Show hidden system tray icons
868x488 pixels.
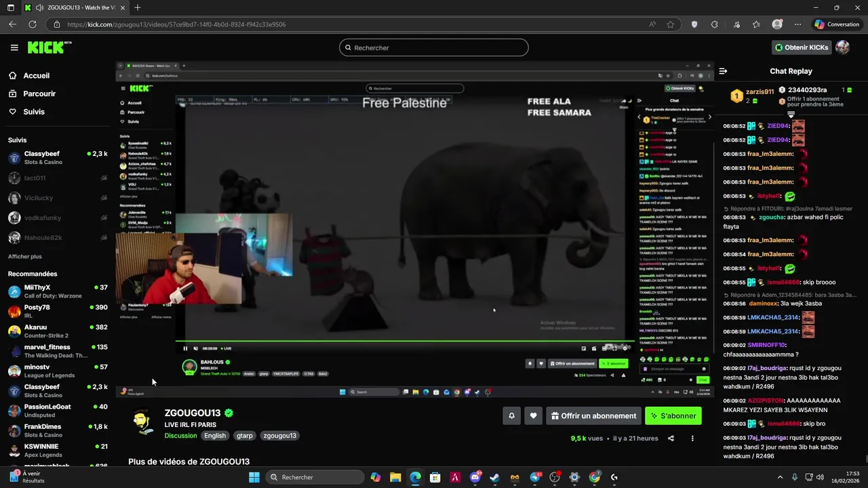[780, 477]
